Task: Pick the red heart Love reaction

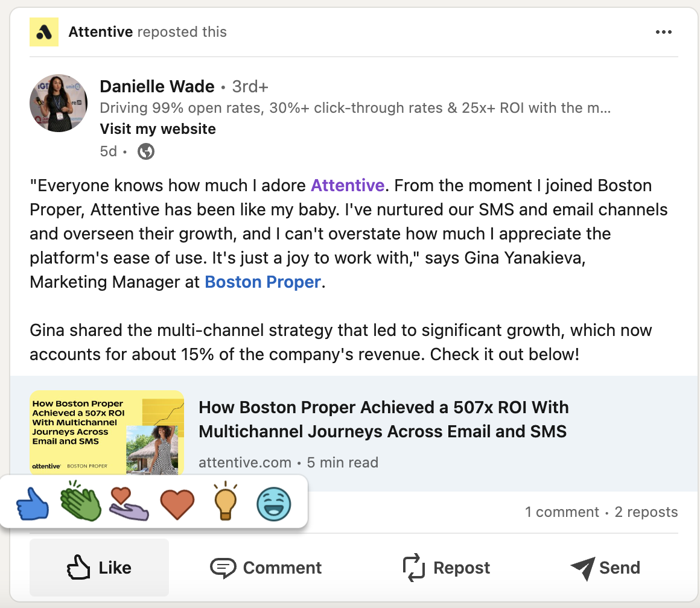Action: click(x=177, y=504)
